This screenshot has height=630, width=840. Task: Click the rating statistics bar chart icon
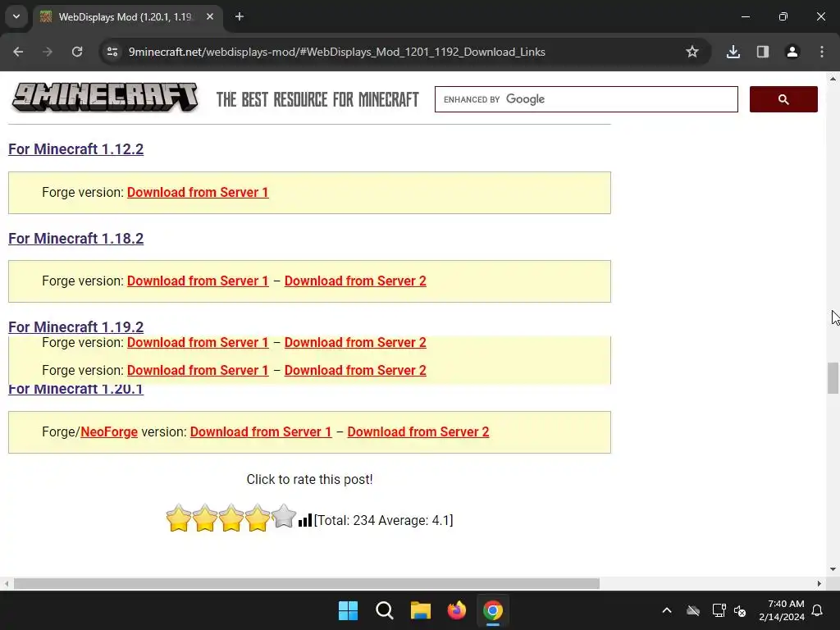point(305,519)
